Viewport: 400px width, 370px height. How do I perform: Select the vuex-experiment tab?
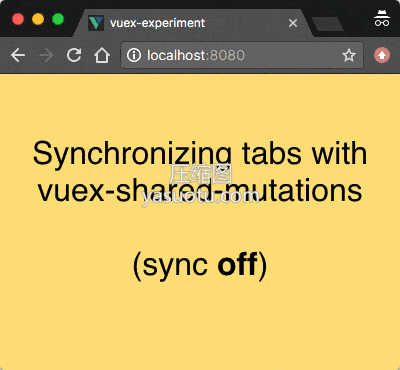(193, 23)
